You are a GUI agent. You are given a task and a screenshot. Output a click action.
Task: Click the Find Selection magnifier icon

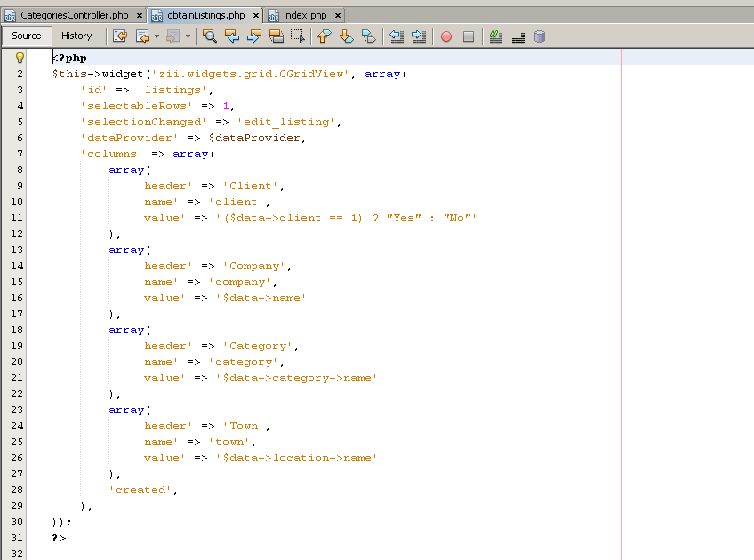tap(209, 36)
